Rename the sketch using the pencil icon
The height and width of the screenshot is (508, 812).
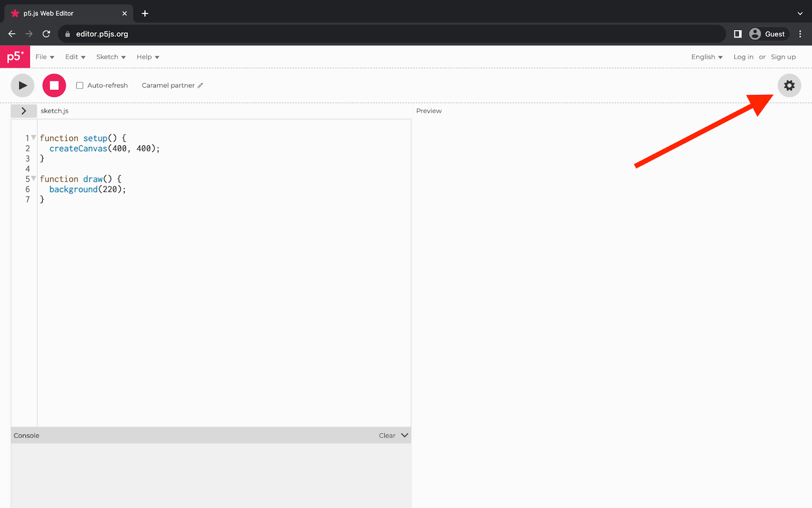[x=200, y=85]
